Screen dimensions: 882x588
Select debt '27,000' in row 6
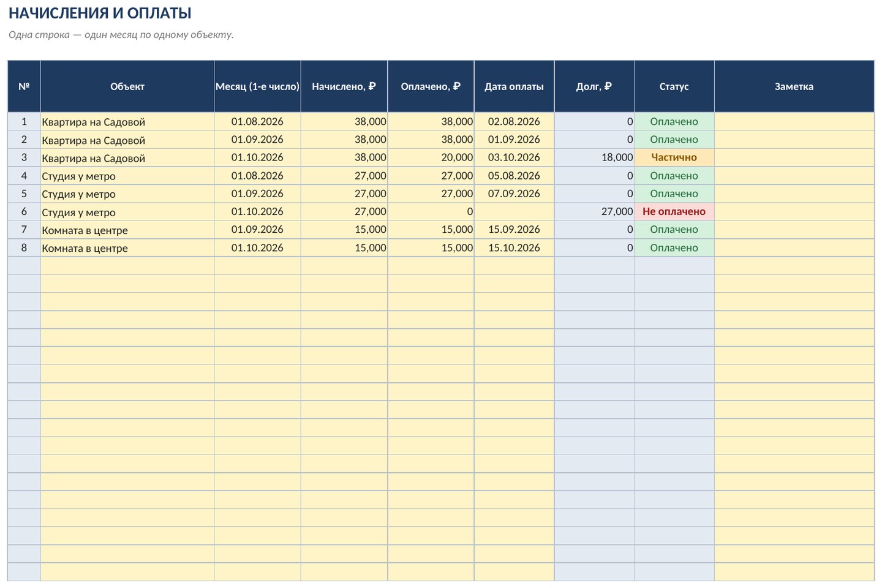coord(594,212)
